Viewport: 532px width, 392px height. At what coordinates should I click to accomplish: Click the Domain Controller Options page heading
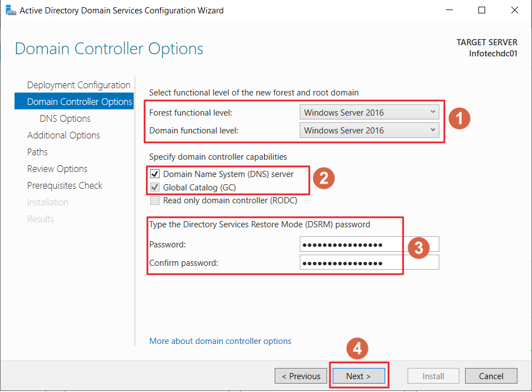tap(109, 49)
